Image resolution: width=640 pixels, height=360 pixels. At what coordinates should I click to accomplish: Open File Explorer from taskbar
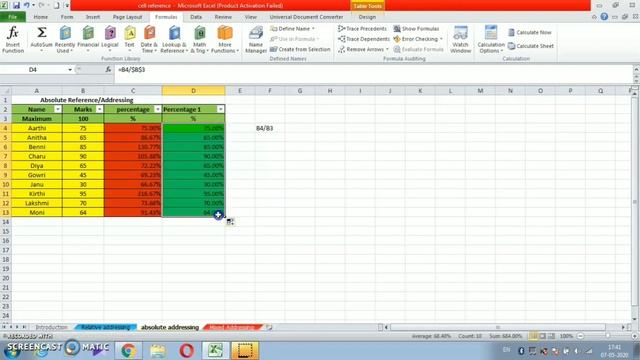[158, 351]
